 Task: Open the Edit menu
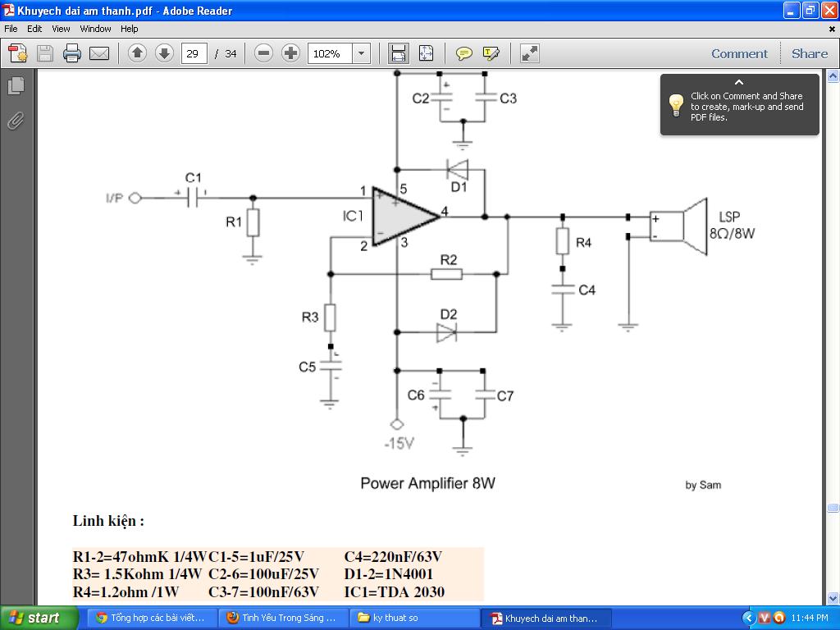(x=34, y=29)
